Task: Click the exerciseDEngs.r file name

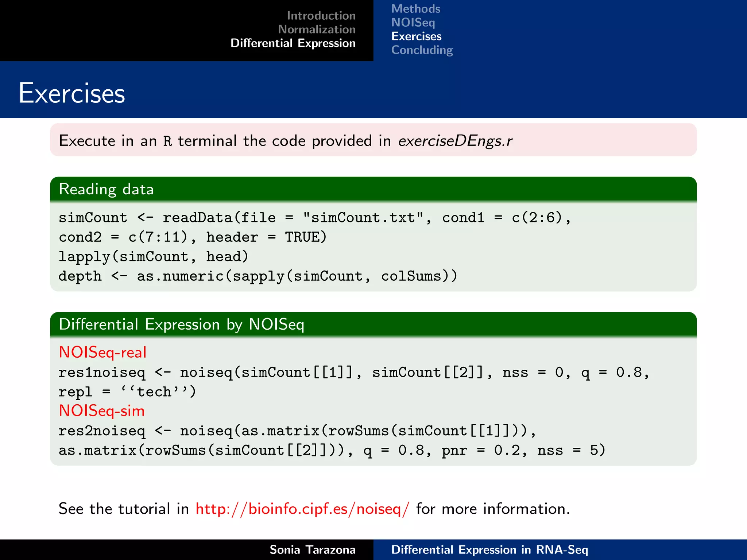Action: tap(455, 141)
